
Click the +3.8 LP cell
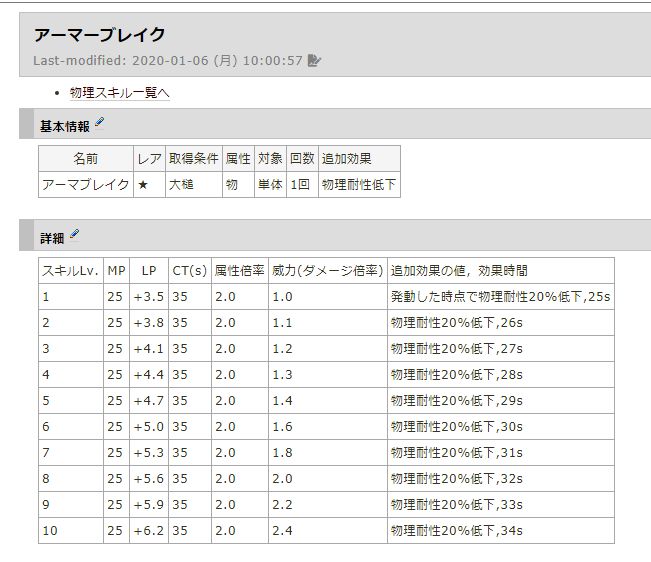tap(149, 323)
